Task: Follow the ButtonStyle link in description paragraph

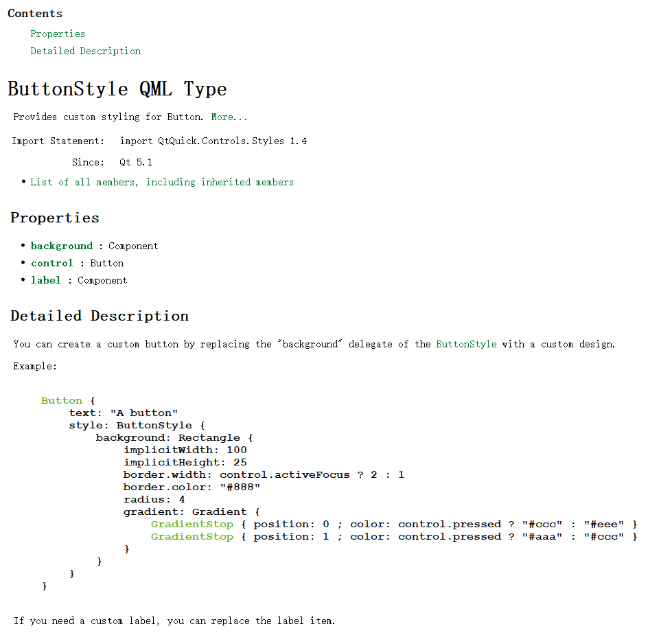Action: pyautogui.click(x=466, y=344)
